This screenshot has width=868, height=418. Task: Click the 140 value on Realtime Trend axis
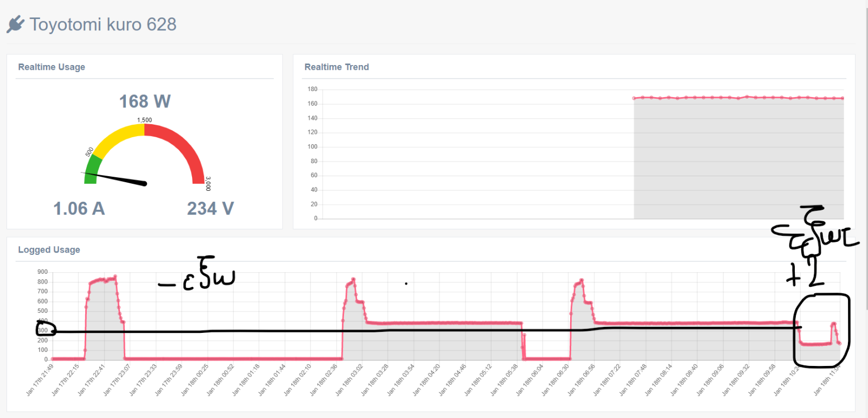(x=312, y=118)
